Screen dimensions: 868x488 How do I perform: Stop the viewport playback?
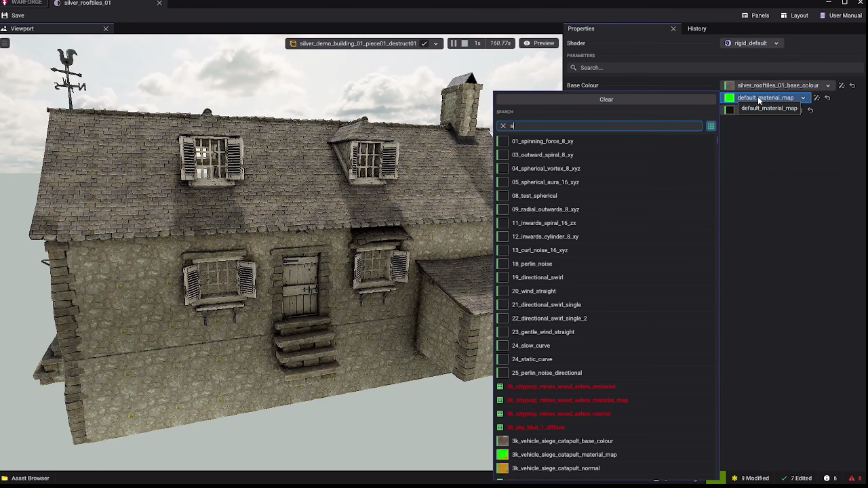point(465,43)
